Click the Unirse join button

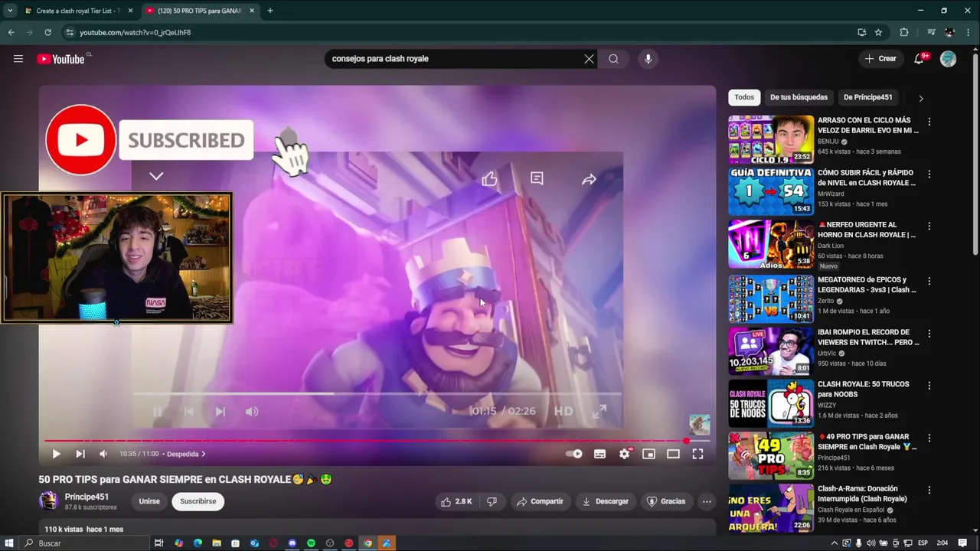149,501
